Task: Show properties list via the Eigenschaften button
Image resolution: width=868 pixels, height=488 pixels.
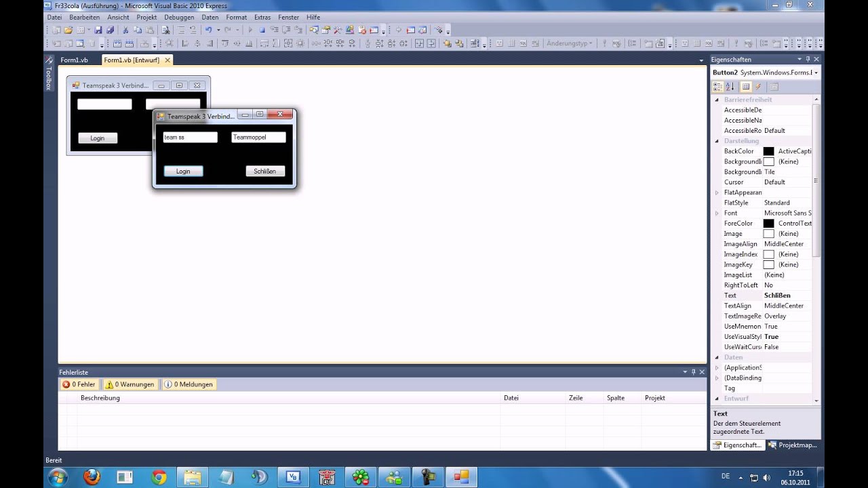Action: pyautogui.click(x=746, y=87)
